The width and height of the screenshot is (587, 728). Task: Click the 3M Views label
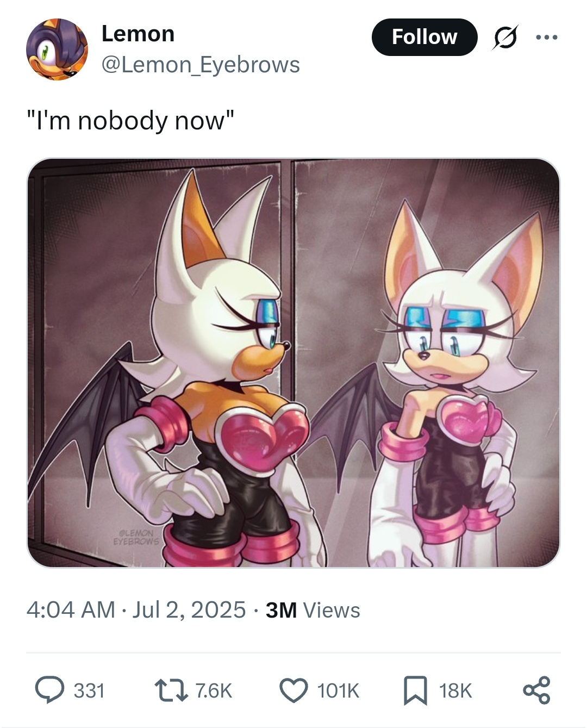click(x=313, y=610)
